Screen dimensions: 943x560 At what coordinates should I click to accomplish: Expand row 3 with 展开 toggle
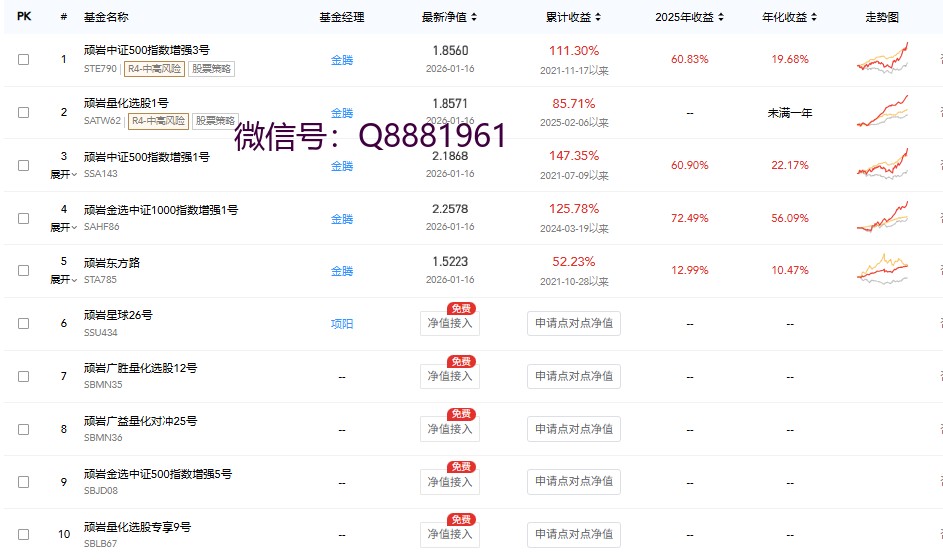click(63, 174)
